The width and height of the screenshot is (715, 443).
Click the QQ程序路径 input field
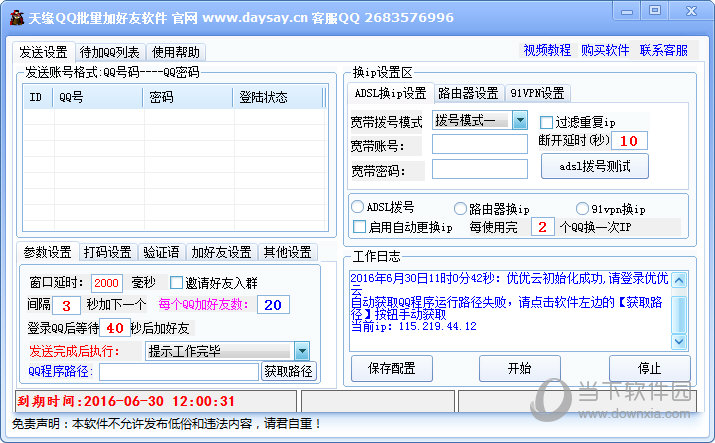(x=179, y=372)
